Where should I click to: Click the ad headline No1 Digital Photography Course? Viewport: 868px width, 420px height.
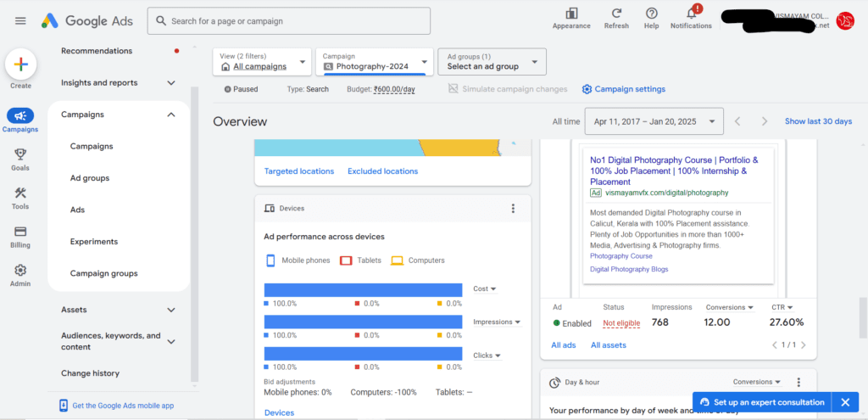(674, 171)
